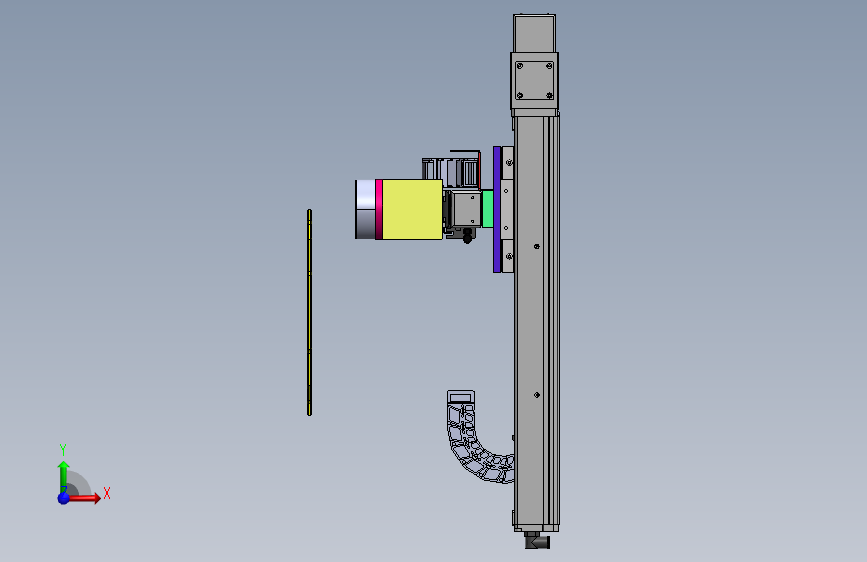The width and height of the screenshot is (867, 562).
Task: Select the white-gray lens cylinder
Action: coord(365,209)
